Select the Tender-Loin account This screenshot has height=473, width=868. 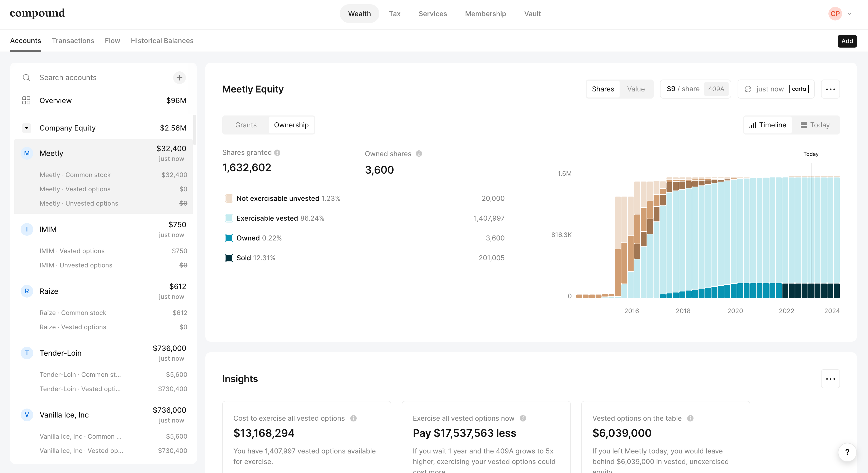pos(103,353)
